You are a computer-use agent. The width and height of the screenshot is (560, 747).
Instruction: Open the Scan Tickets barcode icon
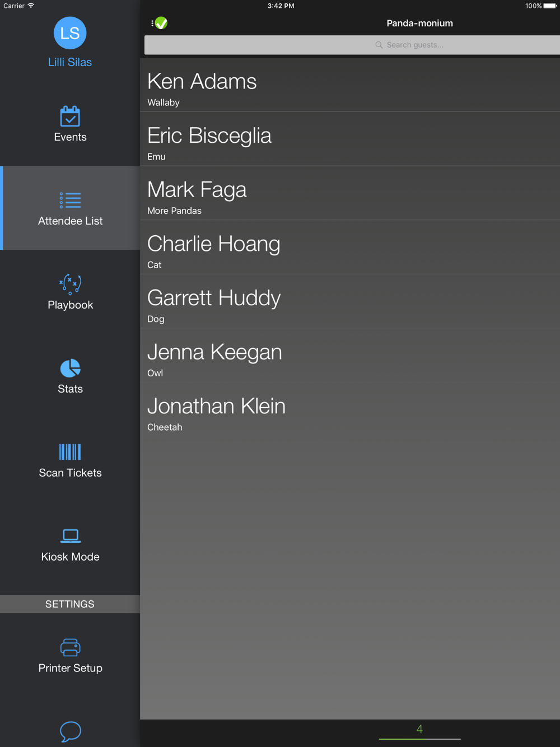coord(70,452)
